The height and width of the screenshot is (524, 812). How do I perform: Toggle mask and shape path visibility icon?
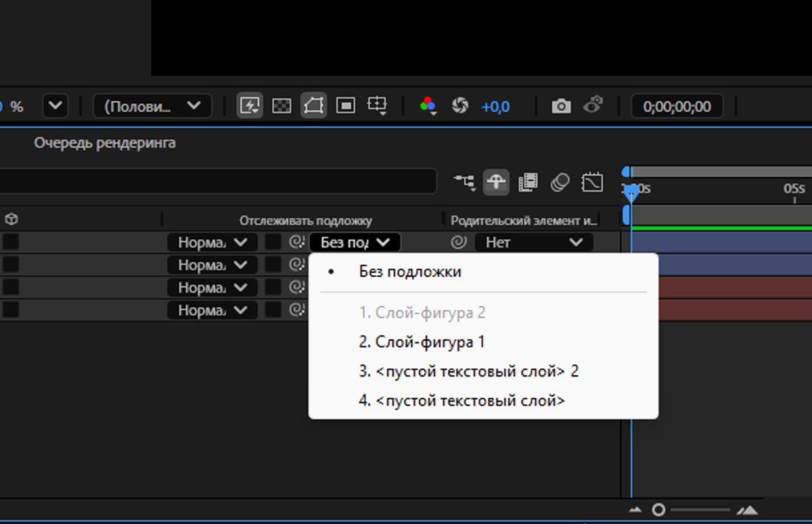pyautogui.click(x=313, y=106)
